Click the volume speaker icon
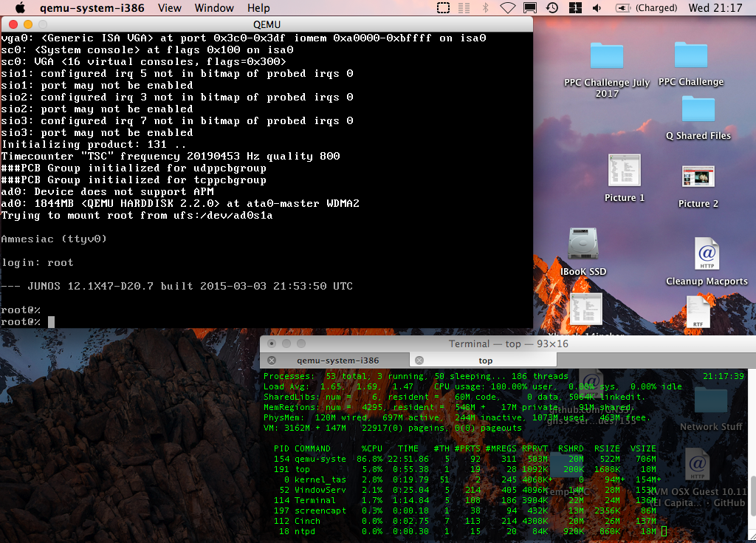 597,7
